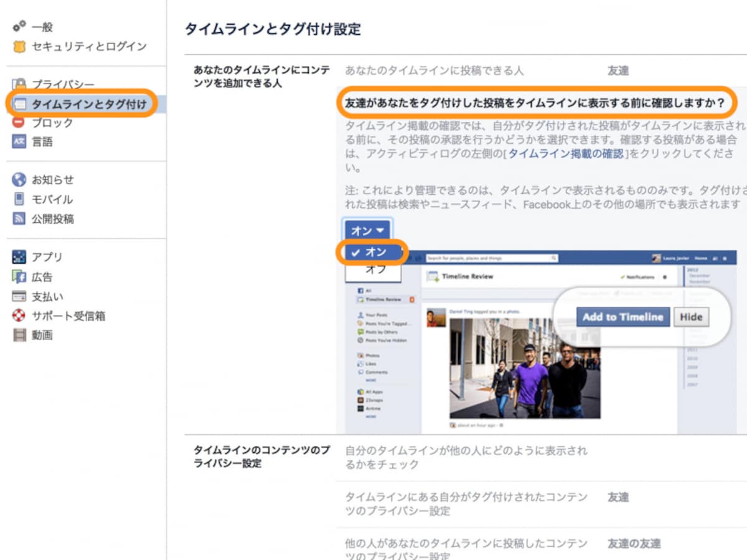This screenshot has width=747, height=560.
Task: Click the Apps (アプリ) icon
Action: tap(19, 257)
